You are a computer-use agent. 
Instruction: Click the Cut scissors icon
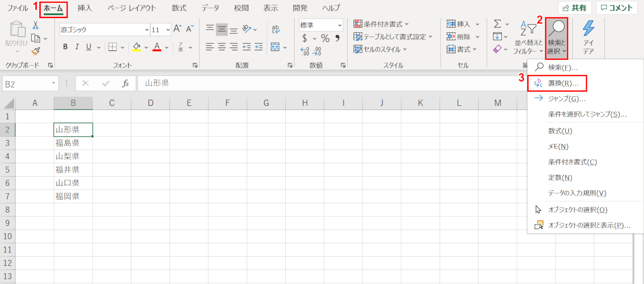pyautogui.click(x=36, y=25)
